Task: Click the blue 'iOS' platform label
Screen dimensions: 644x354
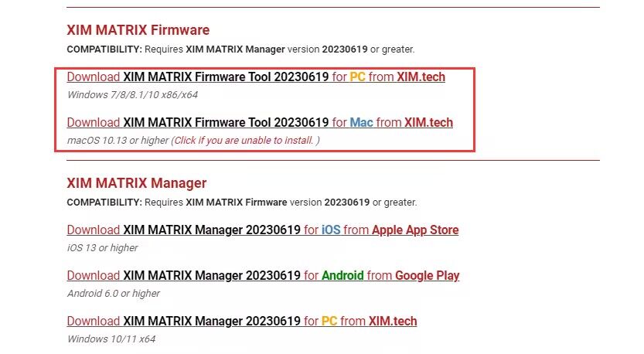Action: 331,230
